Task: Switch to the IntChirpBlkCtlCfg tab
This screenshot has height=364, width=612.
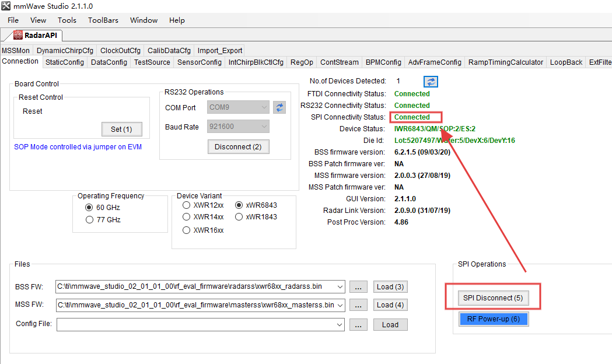Action: coord(256,62)
